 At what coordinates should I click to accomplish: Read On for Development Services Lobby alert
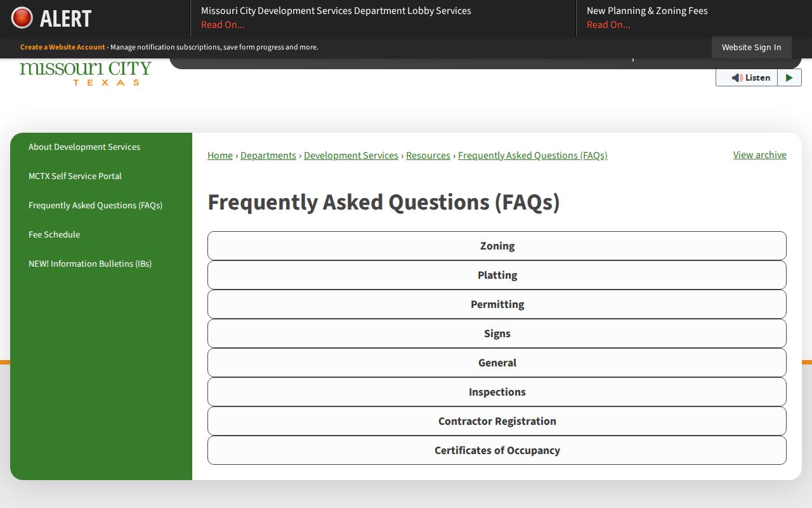[223, 25]
